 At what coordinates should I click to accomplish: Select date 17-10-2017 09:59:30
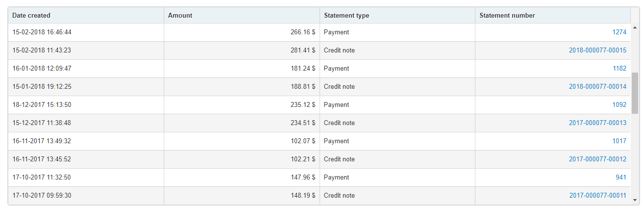42,196
